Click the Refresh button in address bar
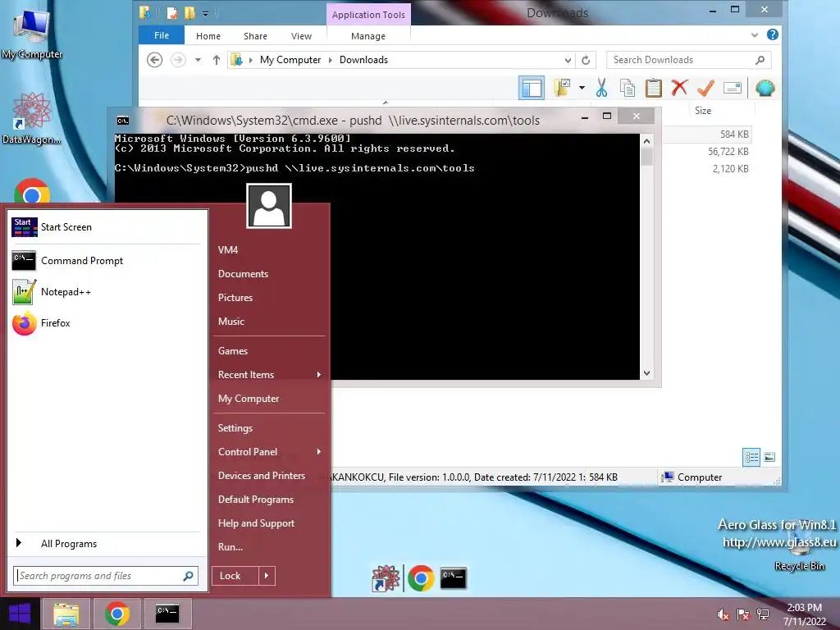840x630 pixels. click(586, 60)
